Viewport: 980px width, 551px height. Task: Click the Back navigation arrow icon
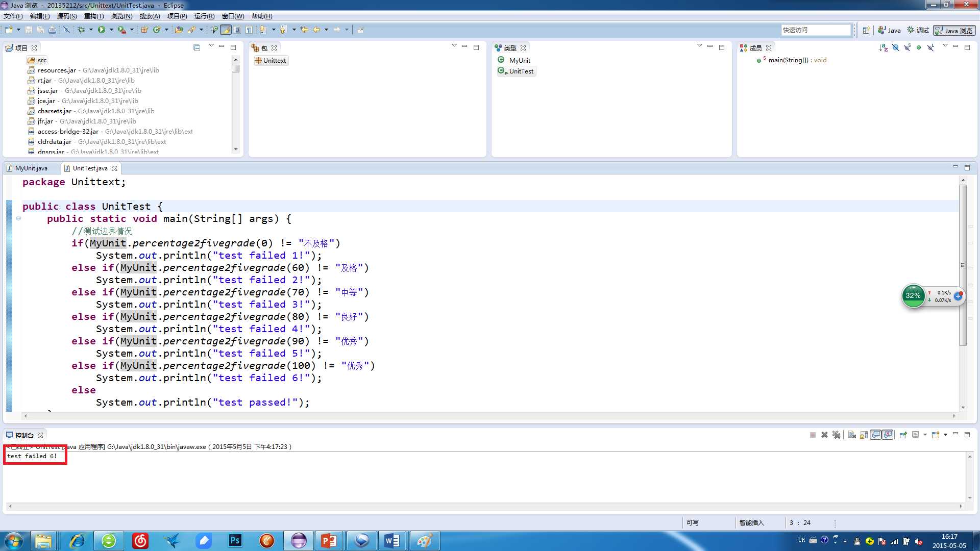pos(316,30)
